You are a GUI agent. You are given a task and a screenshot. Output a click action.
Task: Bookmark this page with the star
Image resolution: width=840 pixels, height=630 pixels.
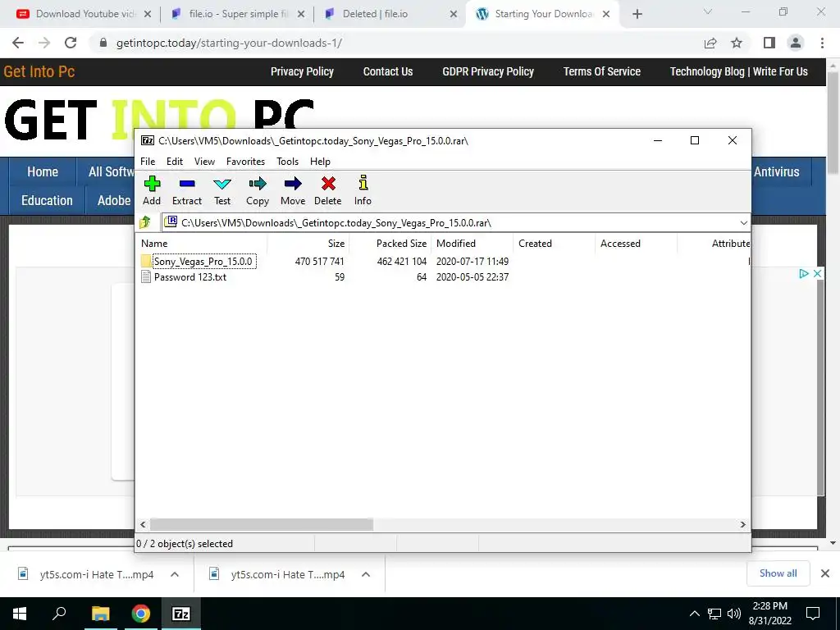pyautogui.click(x=737, y=43)
